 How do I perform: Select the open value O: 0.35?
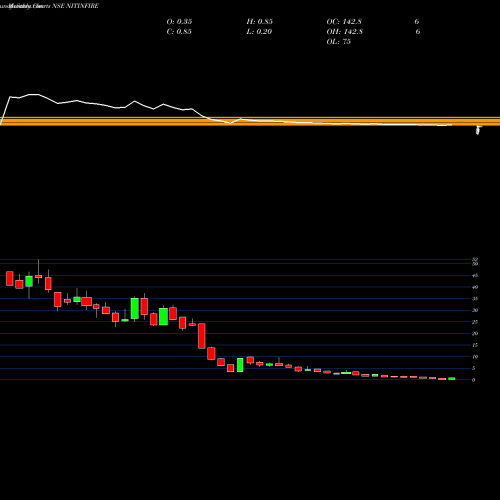[x=179, y=22]
